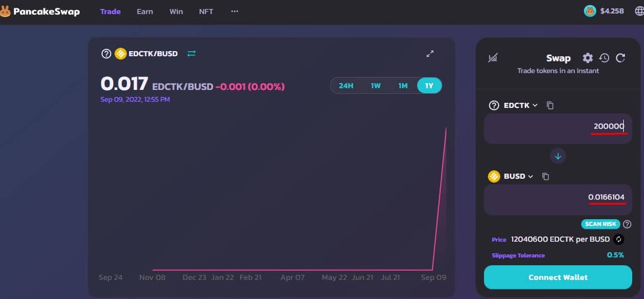This screenshot has height=299, width=644.
Task: Click the 12040600 EDCTK per BUSD price text
Action: pyautogui.click(x=560, y=239)
